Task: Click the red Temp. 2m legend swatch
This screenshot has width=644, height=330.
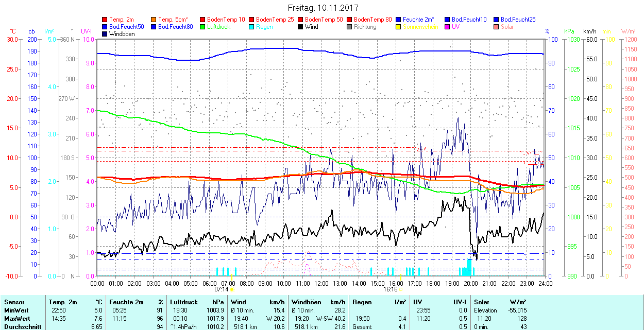Action: 105,20
